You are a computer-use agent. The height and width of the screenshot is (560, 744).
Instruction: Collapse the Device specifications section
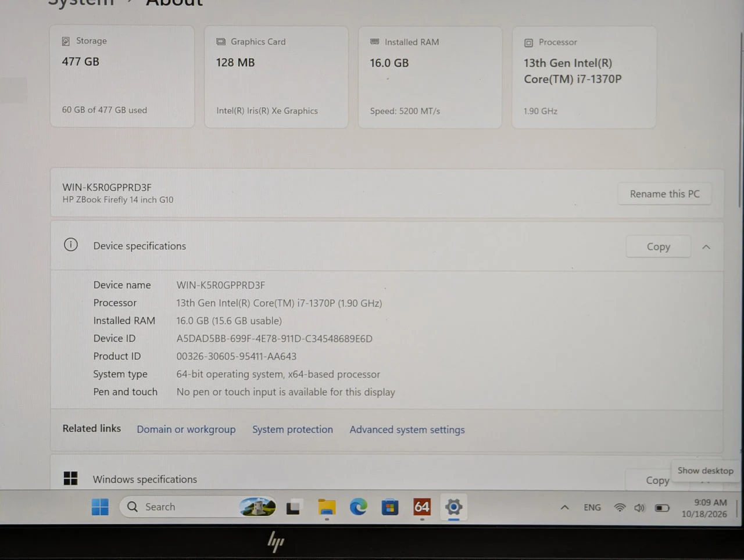click(x=706, y=247)
